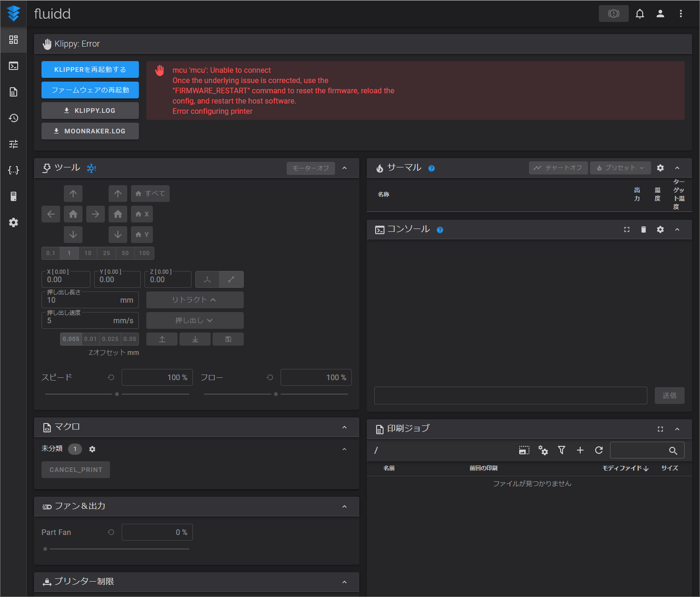Image resolution: width=700 pixels, height=597 pixels.
Task: Sort files by Name column
Action: pyautogui.click(x=389, y=468)
